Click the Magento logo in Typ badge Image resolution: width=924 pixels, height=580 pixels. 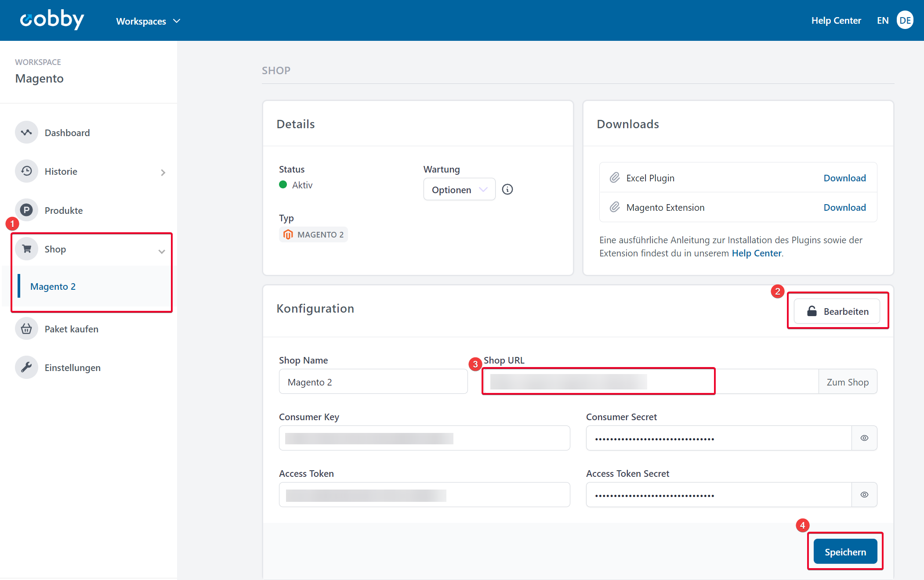[288, 234]
